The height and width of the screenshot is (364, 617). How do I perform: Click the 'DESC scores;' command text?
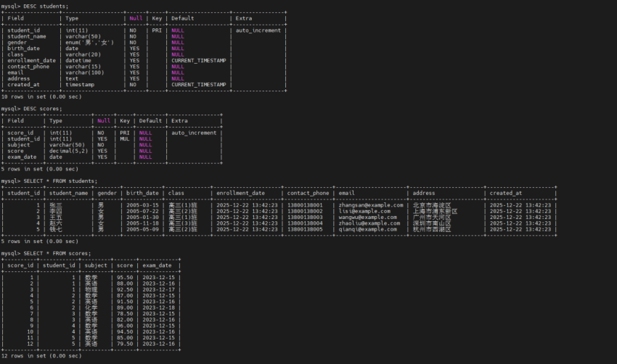point(43,109)
